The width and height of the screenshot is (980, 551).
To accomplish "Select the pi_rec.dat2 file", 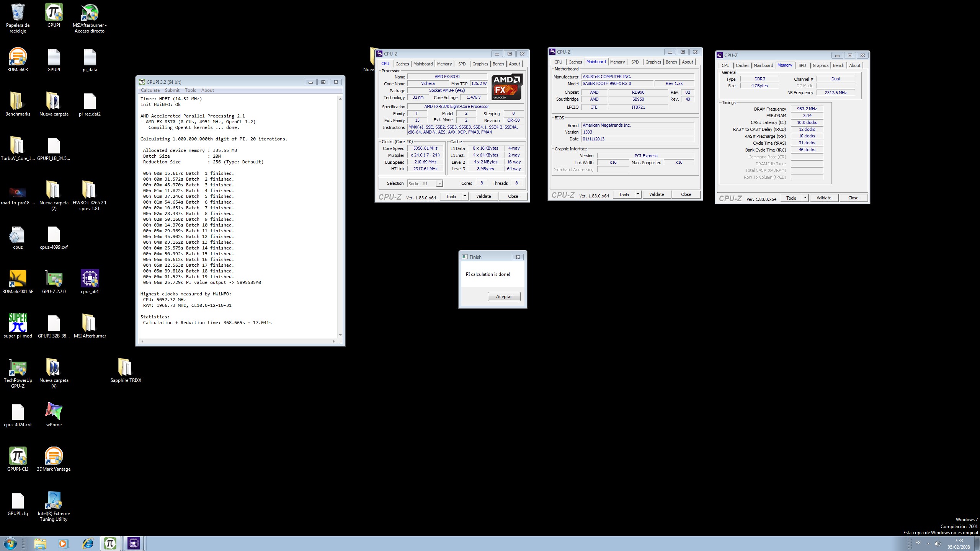I will pyautogui.click(x=90, y=104).
